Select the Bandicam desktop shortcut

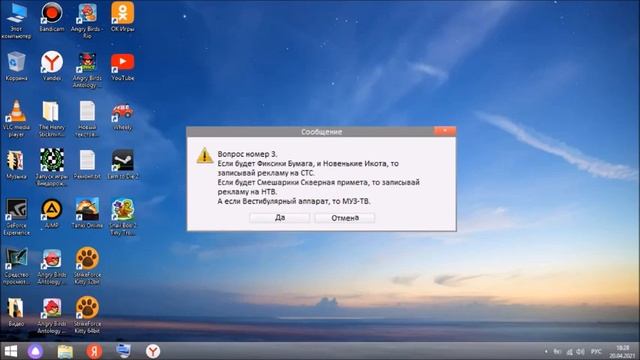pyautogui.click(x=51, y=18)
